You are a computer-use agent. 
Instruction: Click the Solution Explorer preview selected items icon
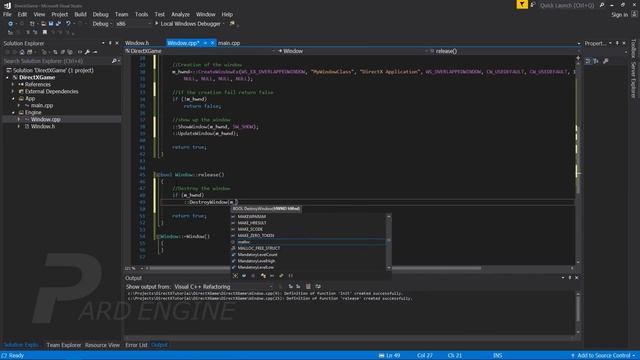pos(95,52)
